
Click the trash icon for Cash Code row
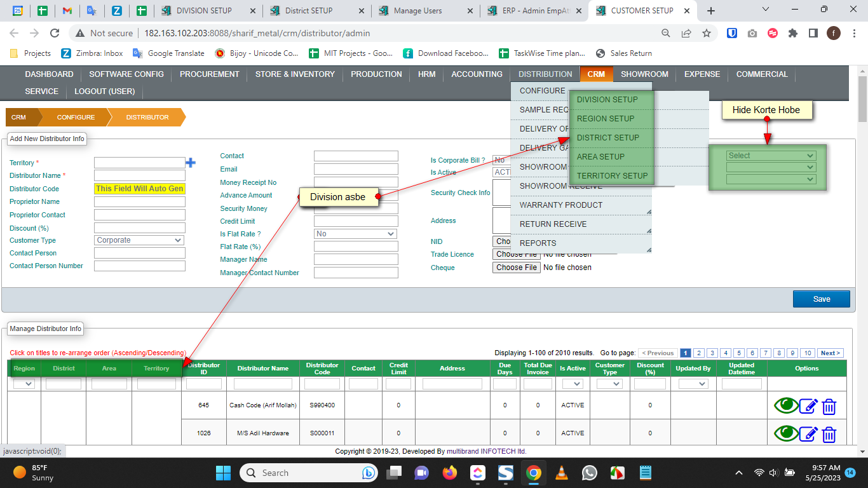coord(829,406)
